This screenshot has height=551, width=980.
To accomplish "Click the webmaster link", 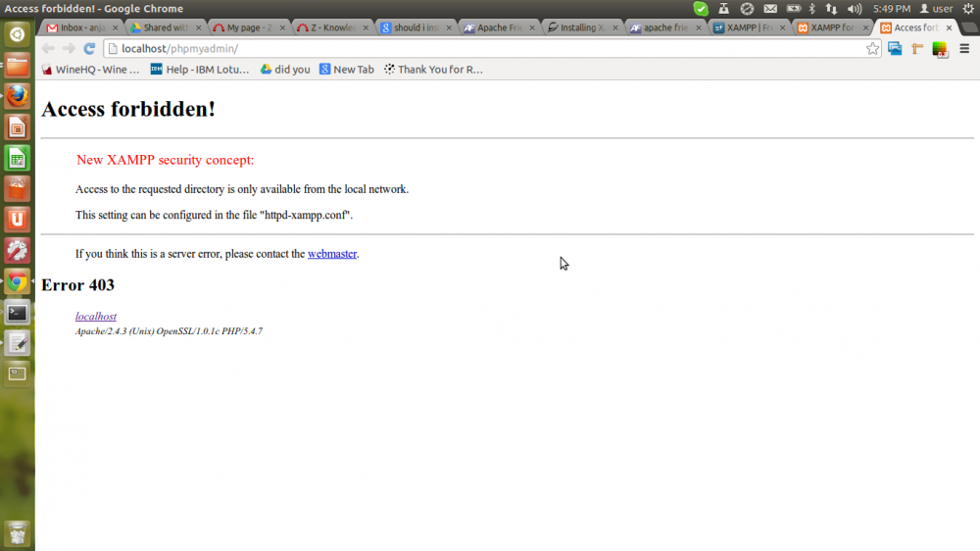I will tap(332, 254).
